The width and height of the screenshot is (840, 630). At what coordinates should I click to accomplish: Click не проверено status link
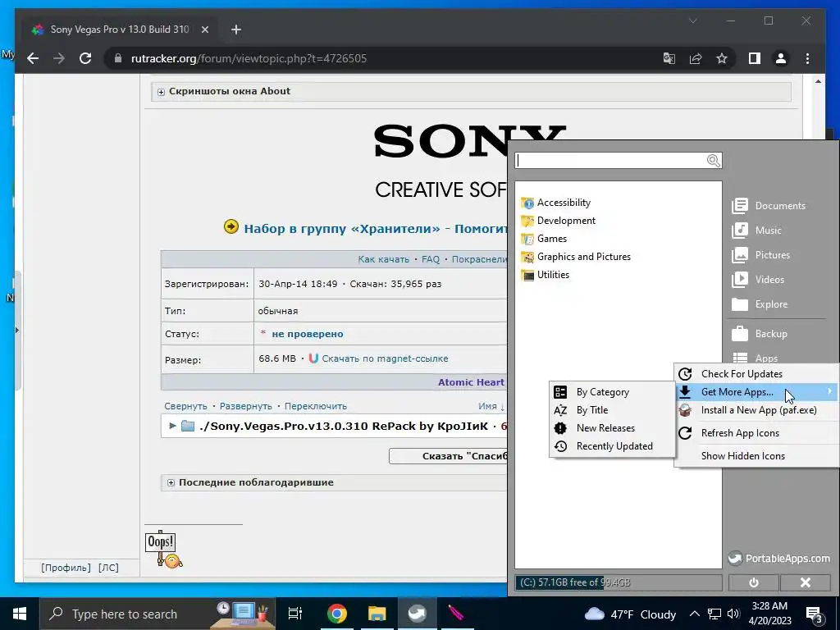tap(308, 334)
